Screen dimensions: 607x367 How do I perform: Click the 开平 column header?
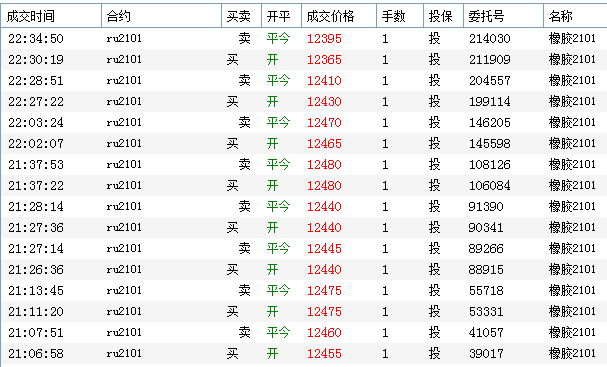click(281, 16)
